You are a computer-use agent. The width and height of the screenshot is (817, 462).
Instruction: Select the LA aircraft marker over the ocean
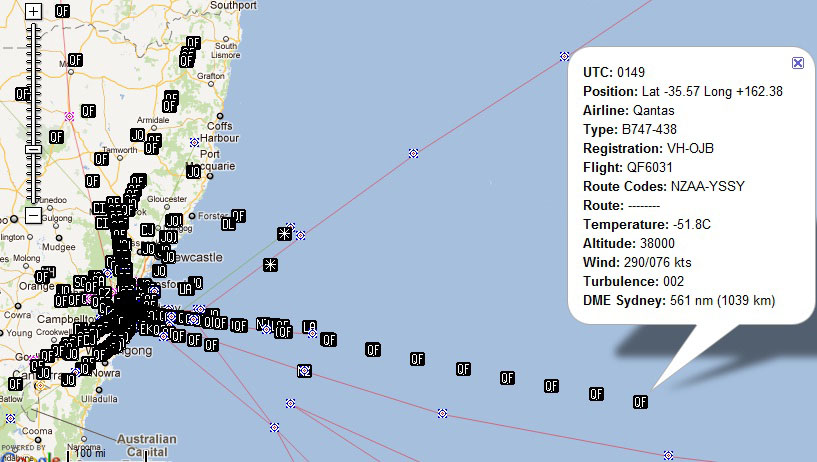(310, 327)
